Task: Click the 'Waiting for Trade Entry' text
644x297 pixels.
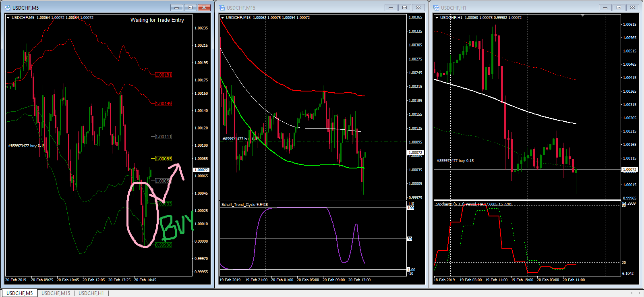Action: [x=157, y=20]
